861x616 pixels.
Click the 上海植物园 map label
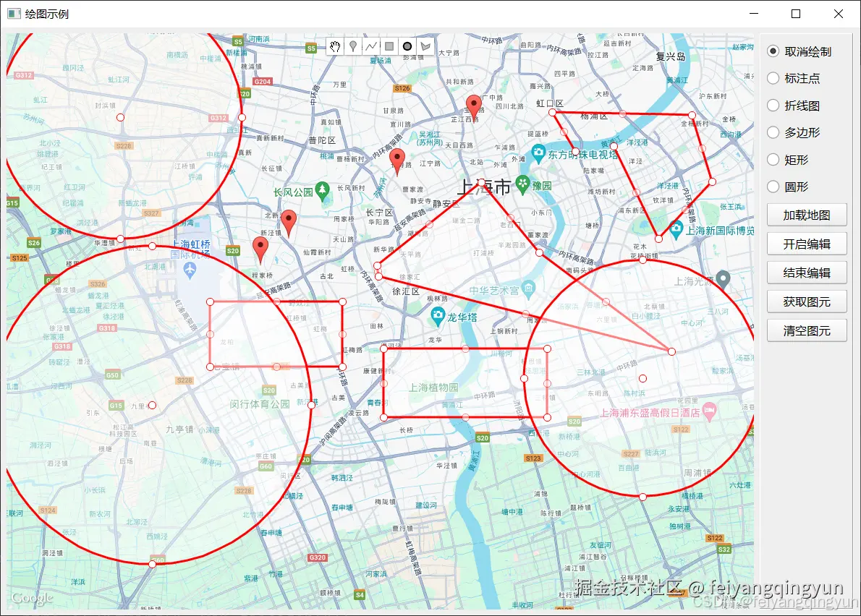pos(433,388)
